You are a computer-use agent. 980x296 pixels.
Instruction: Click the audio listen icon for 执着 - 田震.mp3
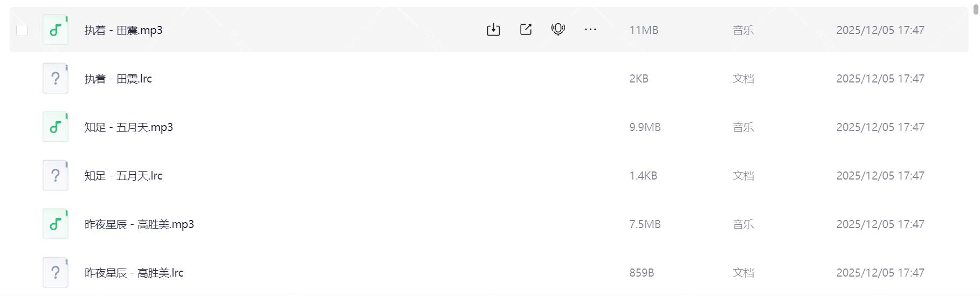pos(558,30)
